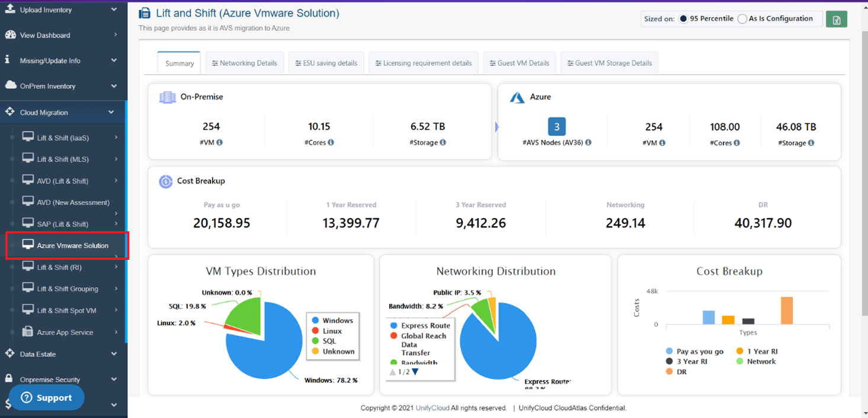
Task: Click the Onpremise Security lock icon
Action: pos(9,378)
